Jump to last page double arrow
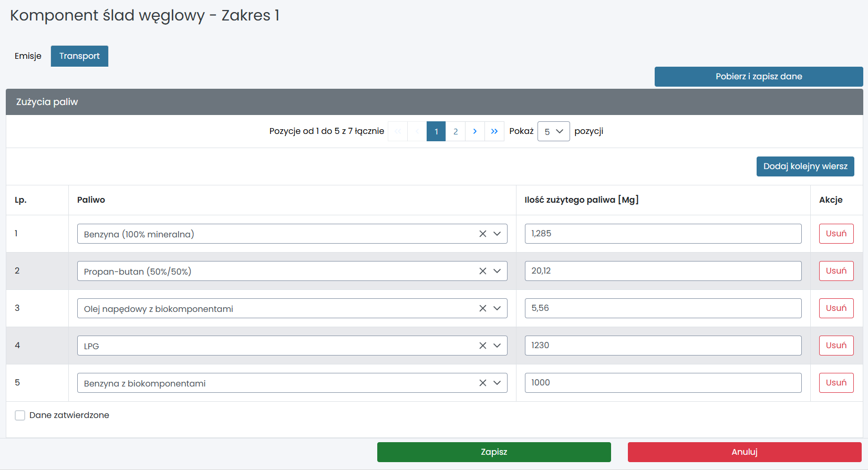 click(x=494, y=131)
